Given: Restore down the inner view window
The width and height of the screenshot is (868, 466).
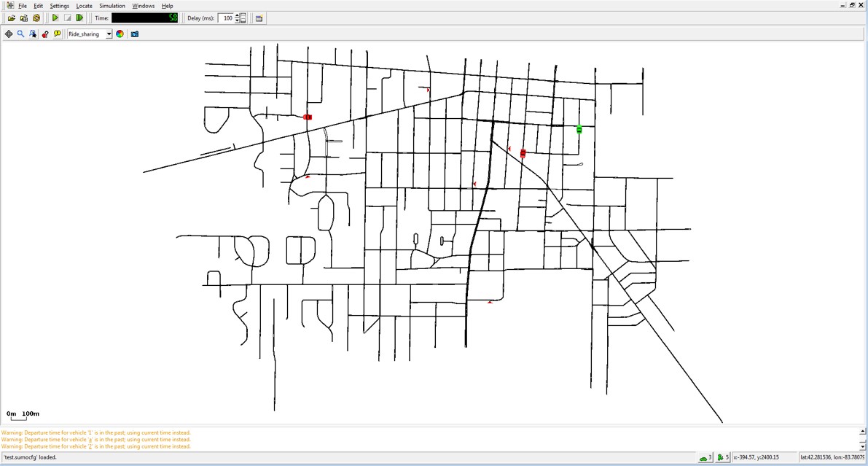Looking at the screenshot, I should point(853,5).
